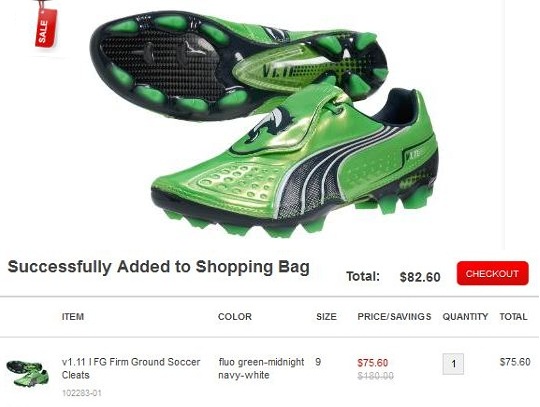Click the red CHECKOUT button
Image resolution: width=540 pixels, height=407 pixels.
coord(492,273)
